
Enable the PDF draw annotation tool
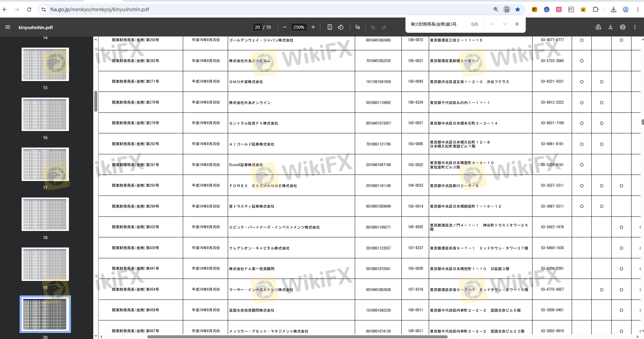tap(358, 27)
